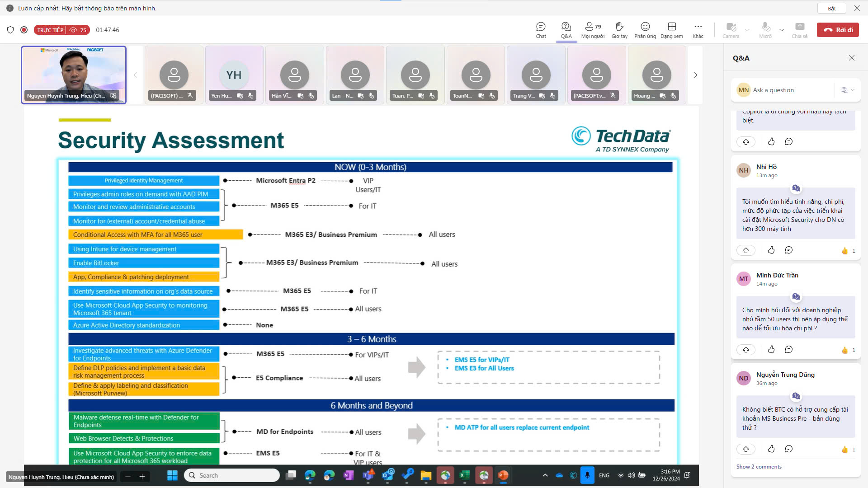The width and height of the screenshot is (868, 488).
Task: Click the TRỰC TIẾP live indicator
Action: tap(61, 30)
